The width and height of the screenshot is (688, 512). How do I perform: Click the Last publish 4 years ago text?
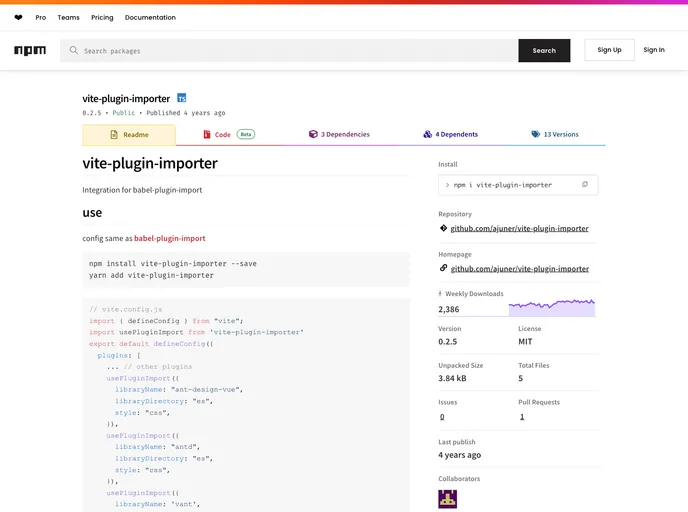pos(459,455)
